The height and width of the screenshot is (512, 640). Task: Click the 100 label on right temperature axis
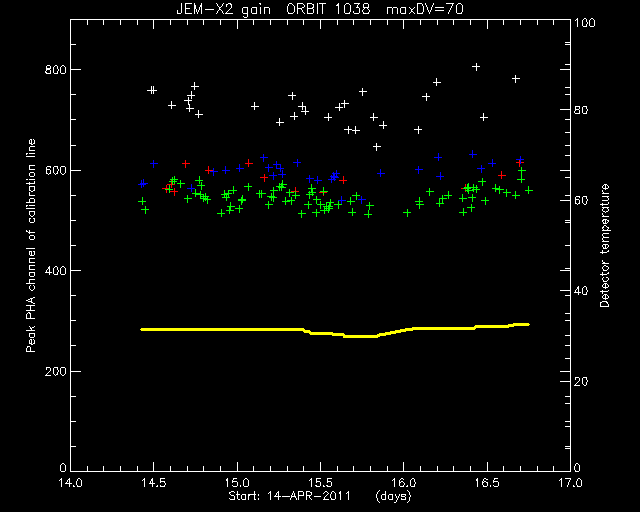[585, 23]
